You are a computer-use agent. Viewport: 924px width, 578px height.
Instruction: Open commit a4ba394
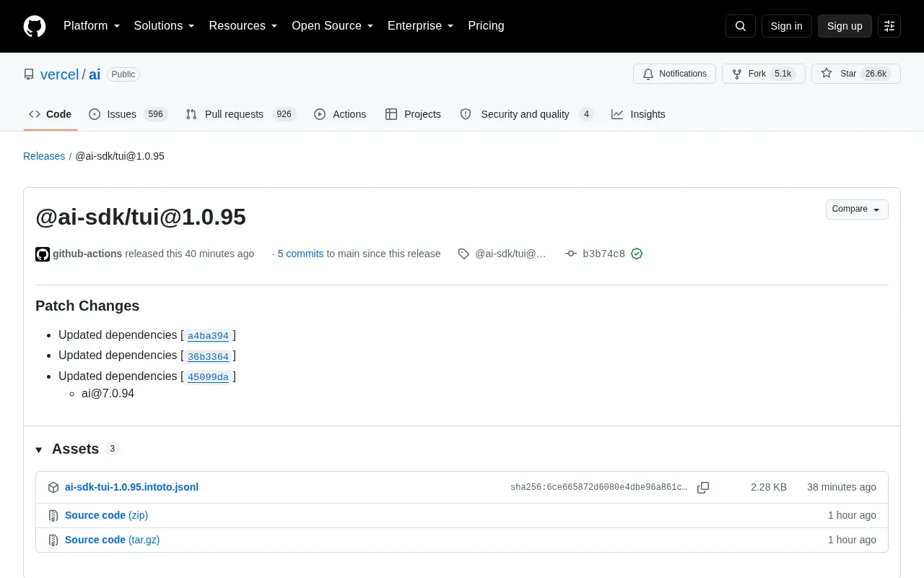(x=208, y=336)
